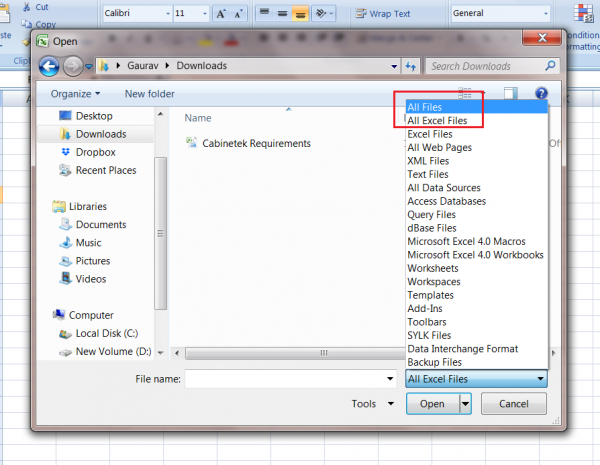Viewport: 600px width, 465px height.
Task: Open the Music library folder
Action: tap(88, 243)
